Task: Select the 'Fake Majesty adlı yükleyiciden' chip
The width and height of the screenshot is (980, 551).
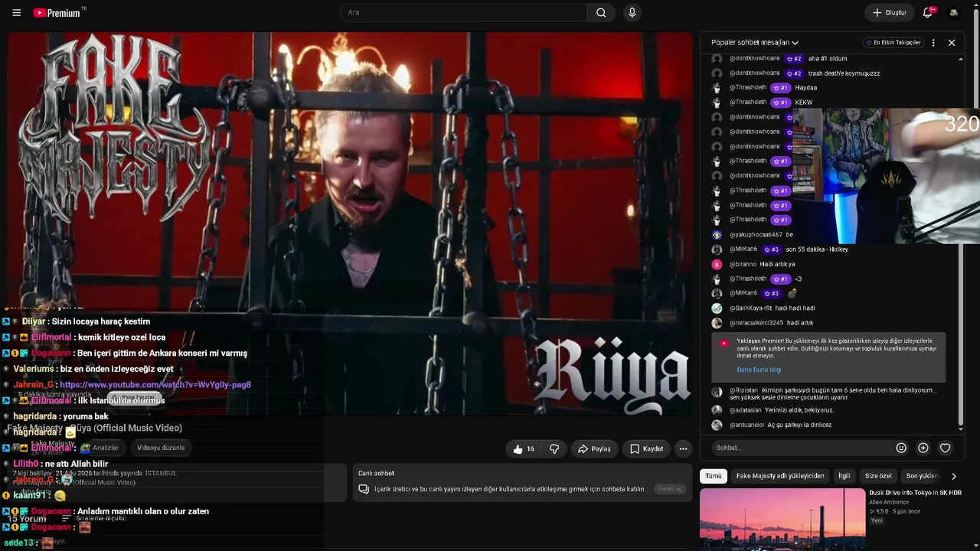Action: point(780,476)
